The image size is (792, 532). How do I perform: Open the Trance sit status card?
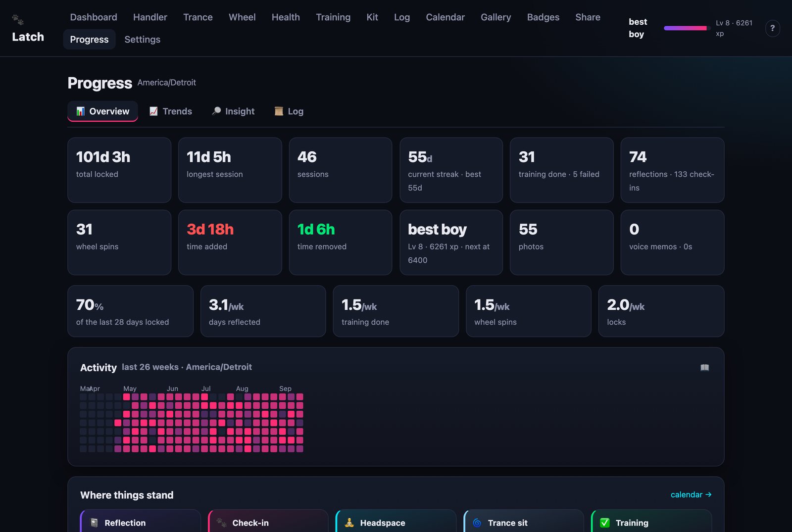(524, 521)
